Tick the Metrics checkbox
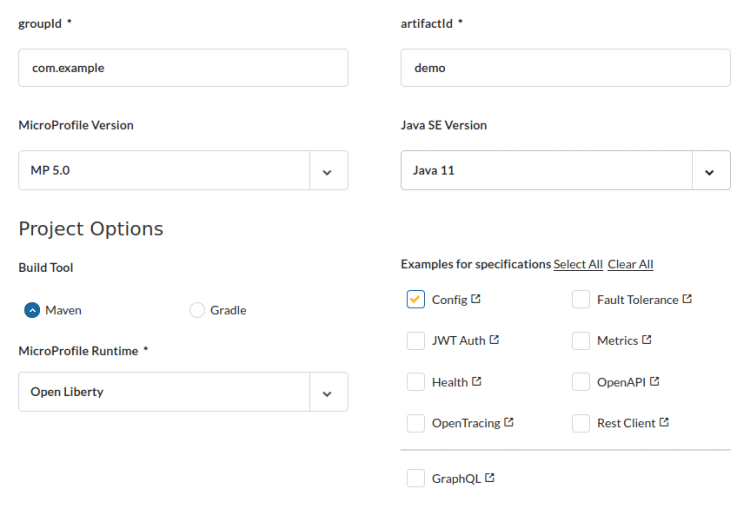This screenshot has width=750, height=515. (581, 340)
